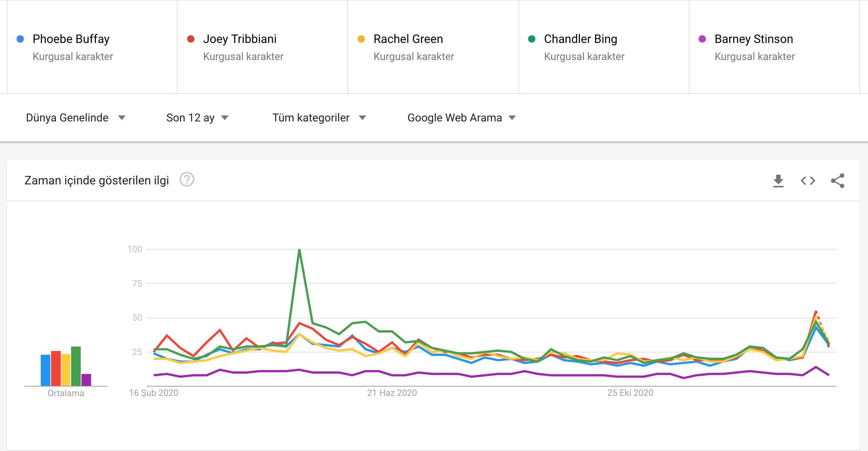The width and height of the screenshot is (868, 451).
Task: Click the share chart icon
Action: pyautogui.click(x=837, y=181)
